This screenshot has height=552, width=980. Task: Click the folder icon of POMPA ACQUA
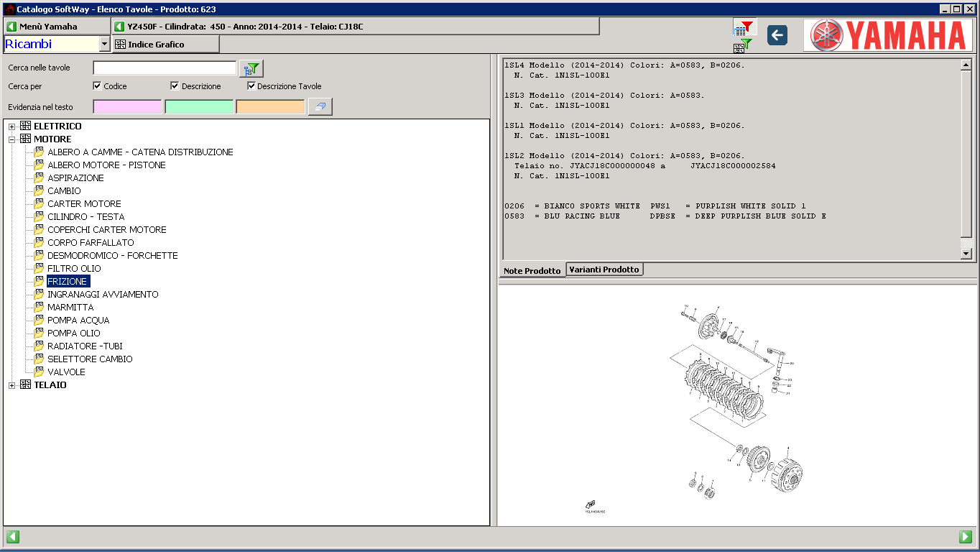click(39, 320)
